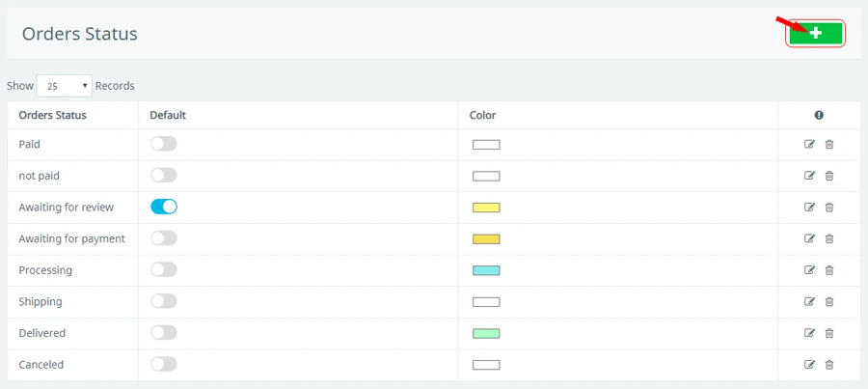Delete the not paid order status

tap(829, 176)
